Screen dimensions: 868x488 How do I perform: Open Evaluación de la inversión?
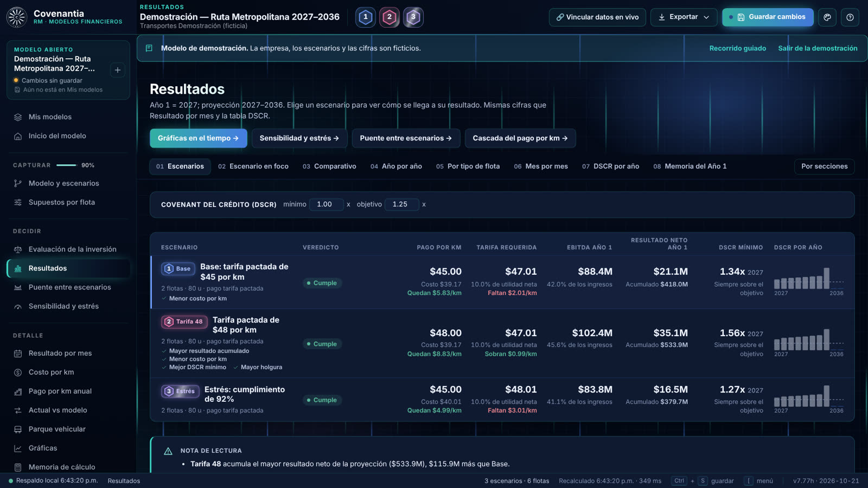(x=68, y=249)
